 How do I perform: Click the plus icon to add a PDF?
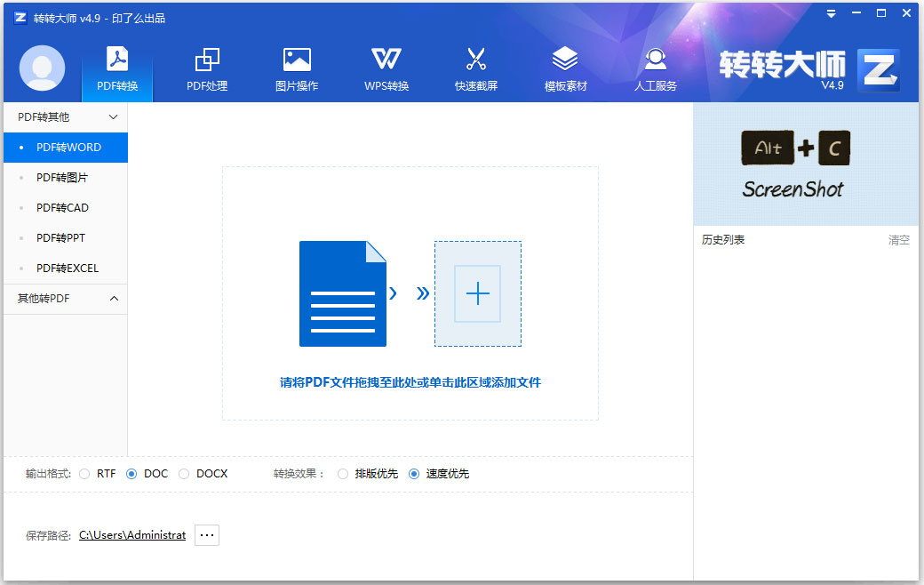477,293
